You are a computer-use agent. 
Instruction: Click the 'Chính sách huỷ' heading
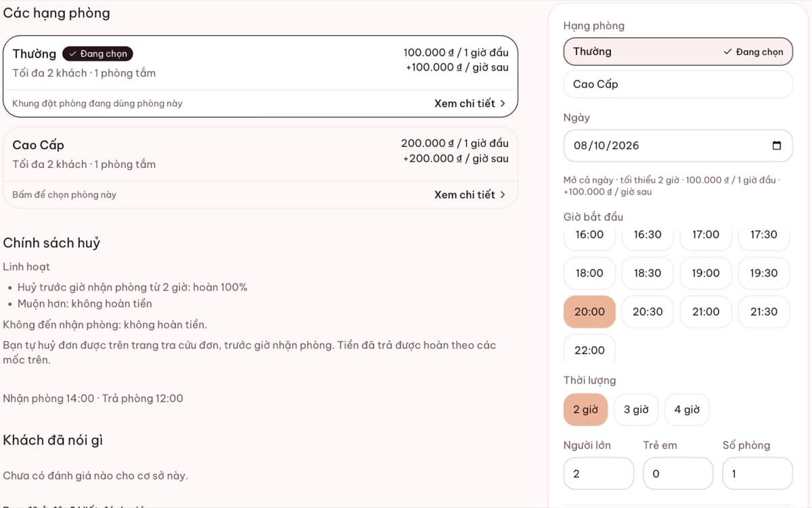(51, 243)
